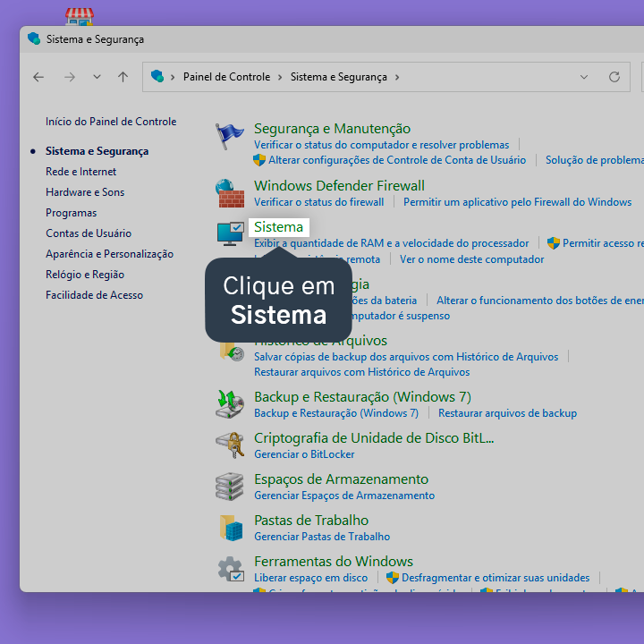Expand the chevron after the address bar icon
Image resolution: width=644 pixels, height=644 pixels.
tap(173, 77)
